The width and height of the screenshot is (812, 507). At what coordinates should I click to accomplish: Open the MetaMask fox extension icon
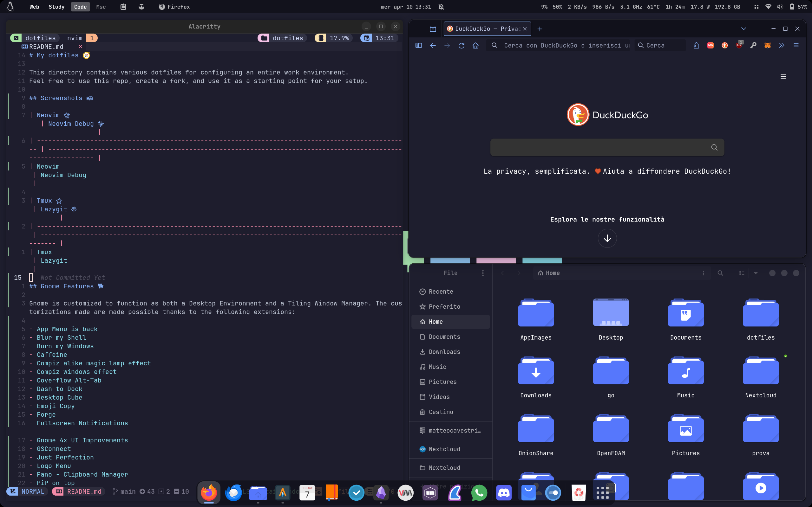pyautogui.click(x=767, y=45)
